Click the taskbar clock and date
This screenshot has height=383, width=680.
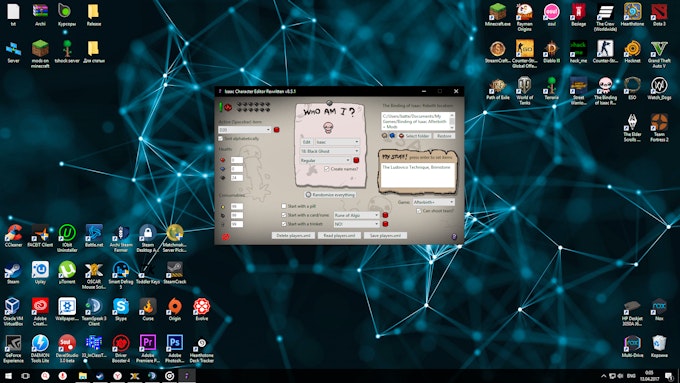coord(649,376)
